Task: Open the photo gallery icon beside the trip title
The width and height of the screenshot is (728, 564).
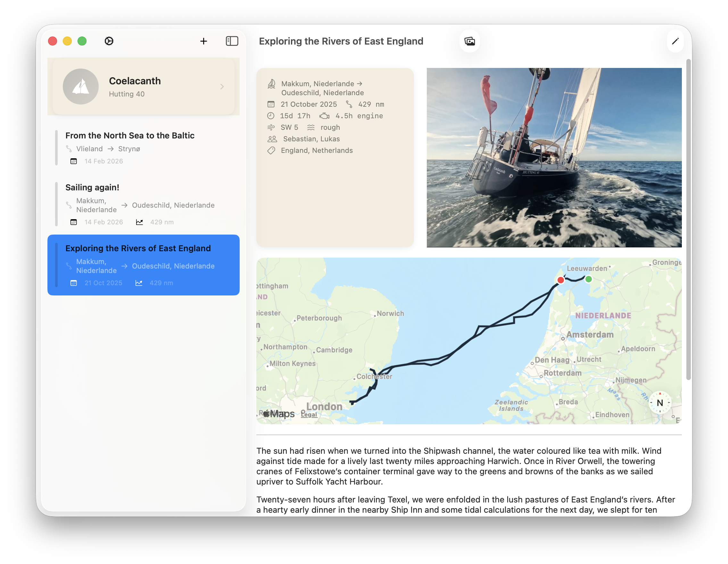Action: tap(470, 41)
